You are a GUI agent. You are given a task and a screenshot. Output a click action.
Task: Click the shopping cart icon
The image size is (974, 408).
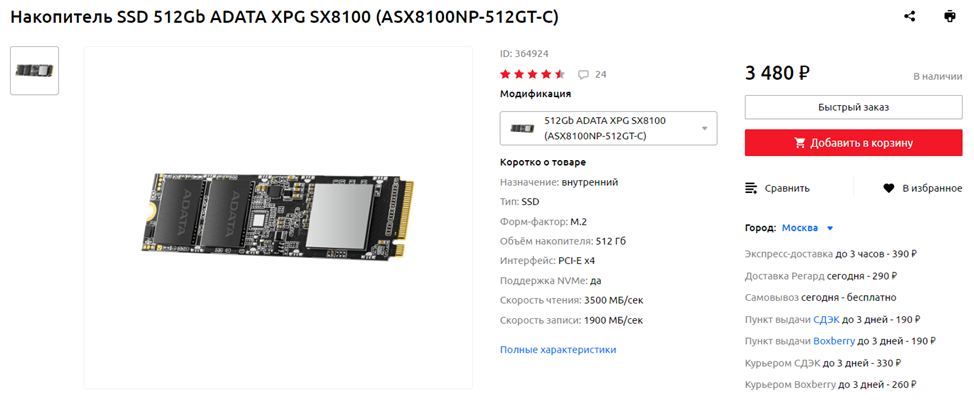point(800,143)
